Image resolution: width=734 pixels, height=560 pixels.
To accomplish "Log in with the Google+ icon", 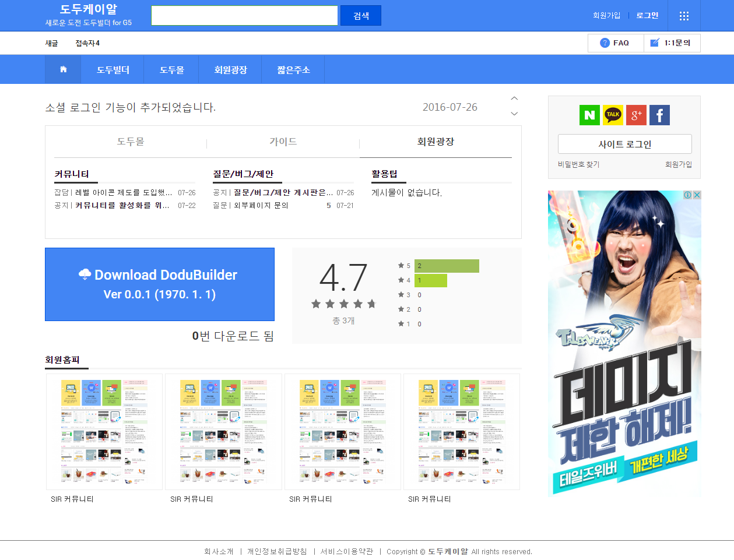I will pos(636,115).
